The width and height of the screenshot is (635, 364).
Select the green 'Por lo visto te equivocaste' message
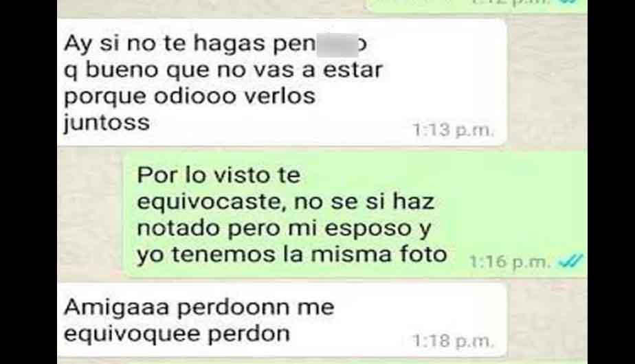[355, 214]
